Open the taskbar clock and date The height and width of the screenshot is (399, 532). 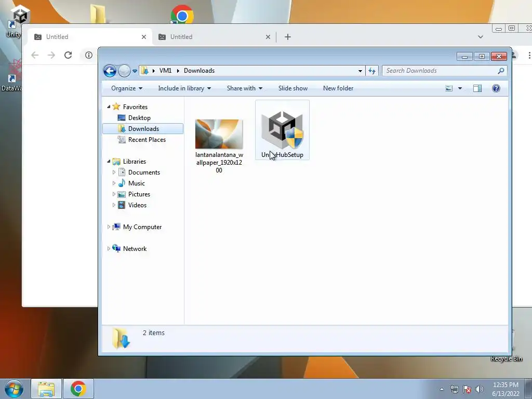pos(506,389)
